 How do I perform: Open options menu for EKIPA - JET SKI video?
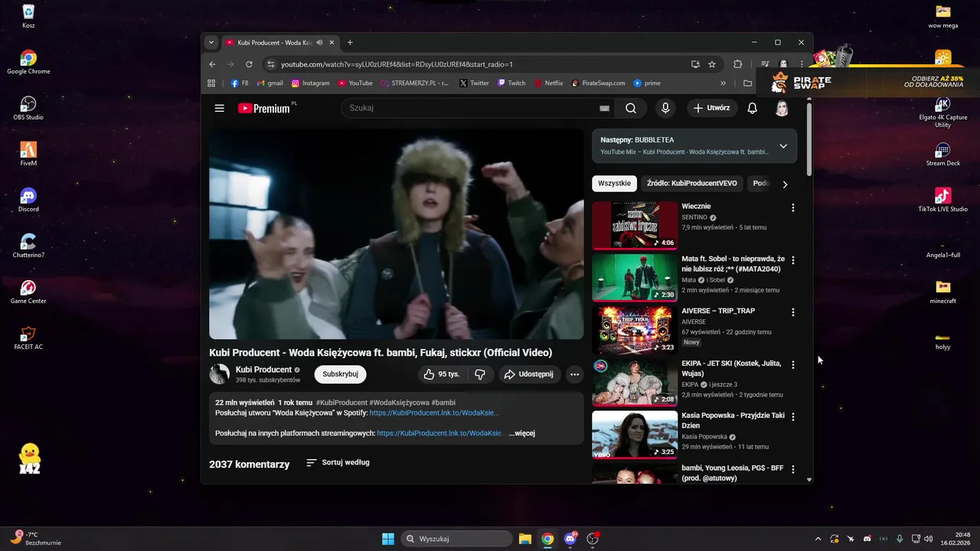click(792, 365)
